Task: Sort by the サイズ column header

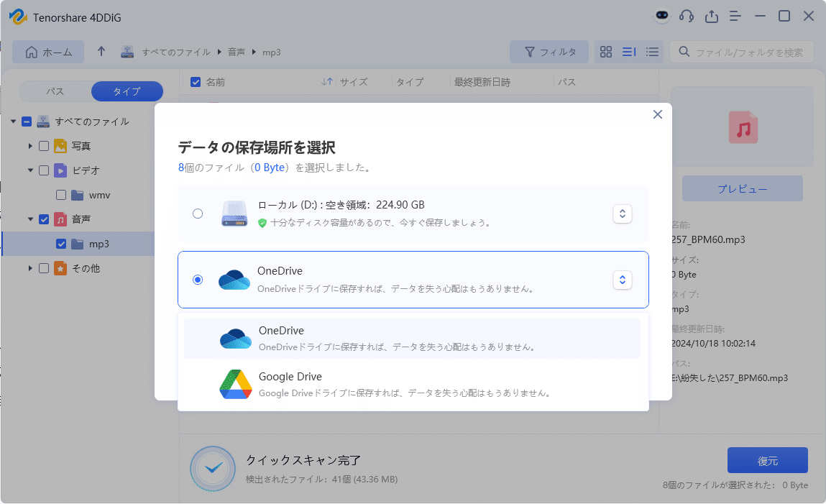Action: pos(354,82)
